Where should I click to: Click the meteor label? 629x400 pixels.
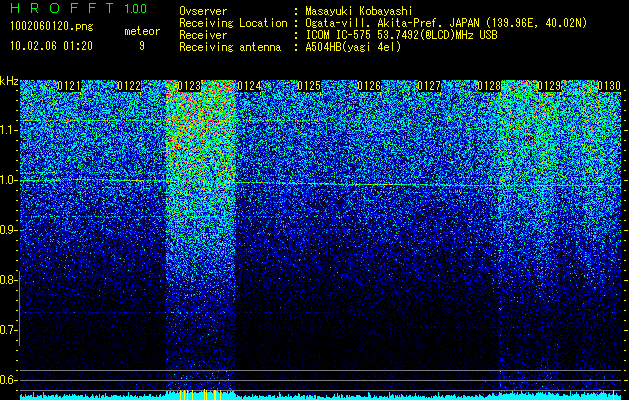142,31
